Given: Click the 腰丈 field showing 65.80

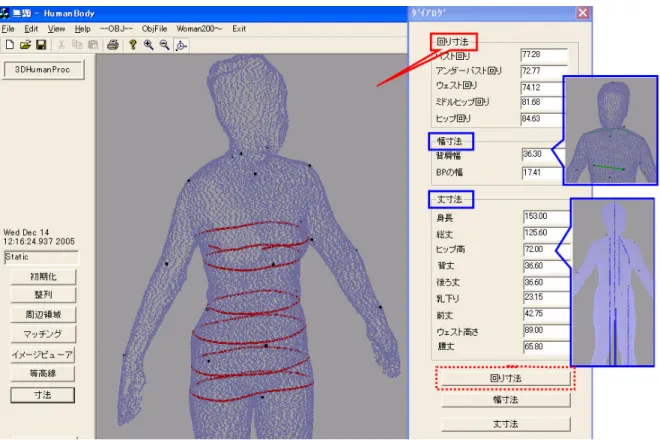Looking at the screenshot, I should point(547,347).
